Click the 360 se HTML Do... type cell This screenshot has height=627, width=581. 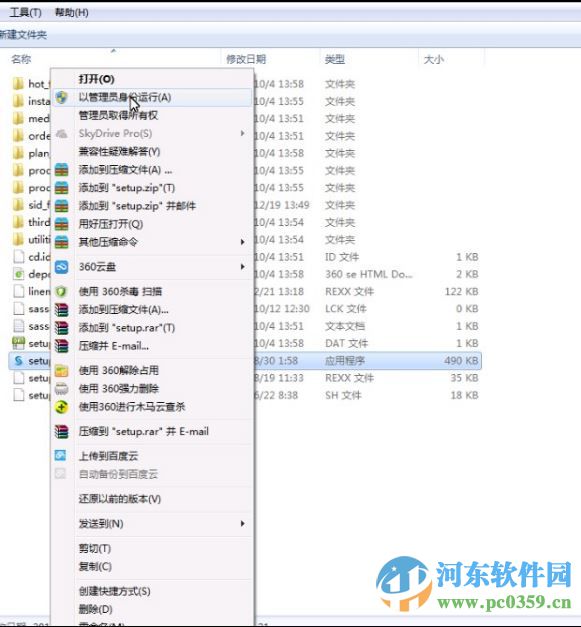(x=368, y=274)
